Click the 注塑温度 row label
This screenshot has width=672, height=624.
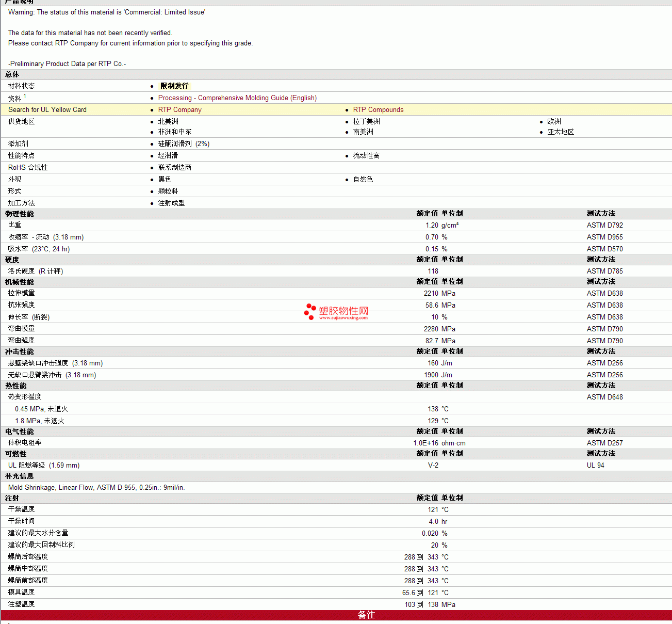(21, 604)
